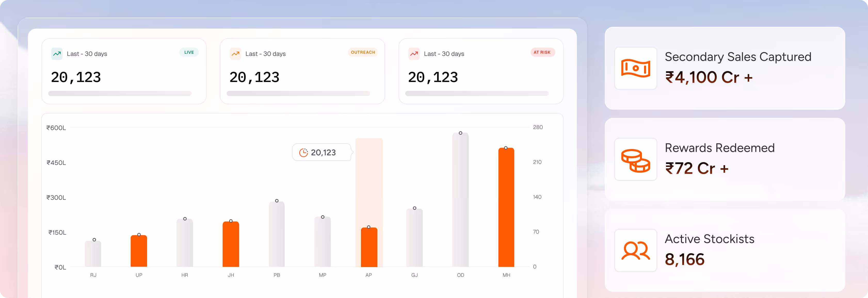Click the 210 right-axis label
This screenshot has width=868, height=298.
pos(537,162)
